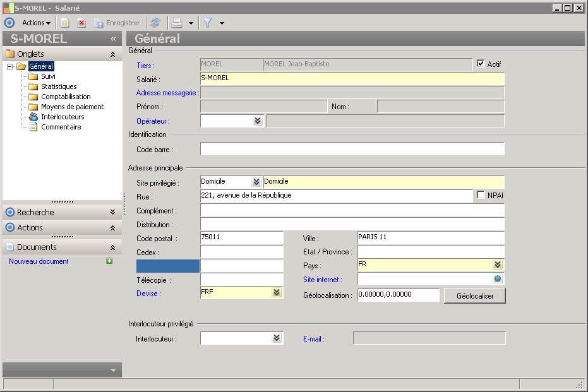This screenshot has width=588, height=392.
Task: Open the Devise currency dropdown
Action: tap(276, 293)
